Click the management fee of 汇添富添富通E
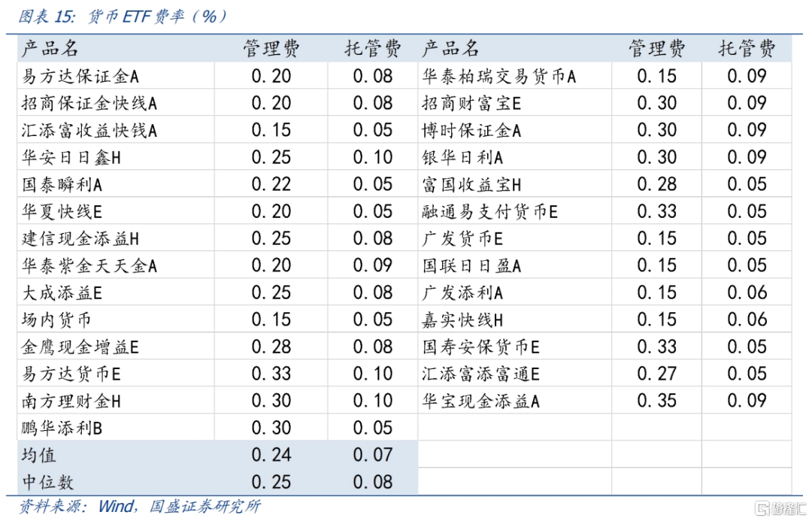812x521 pixels. point(657,374)
